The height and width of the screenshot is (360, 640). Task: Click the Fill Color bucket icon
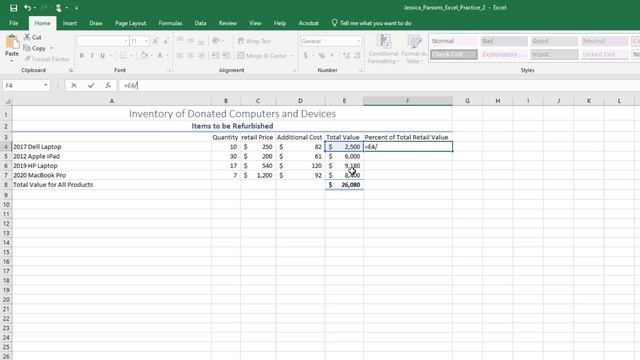coord(144,56)
